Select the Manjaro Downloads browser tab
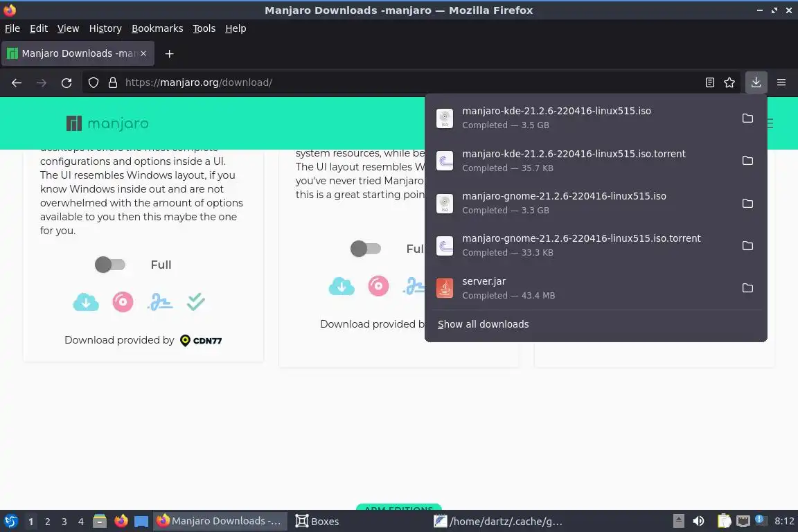This screenshot has width=798, height=532. 78,53
